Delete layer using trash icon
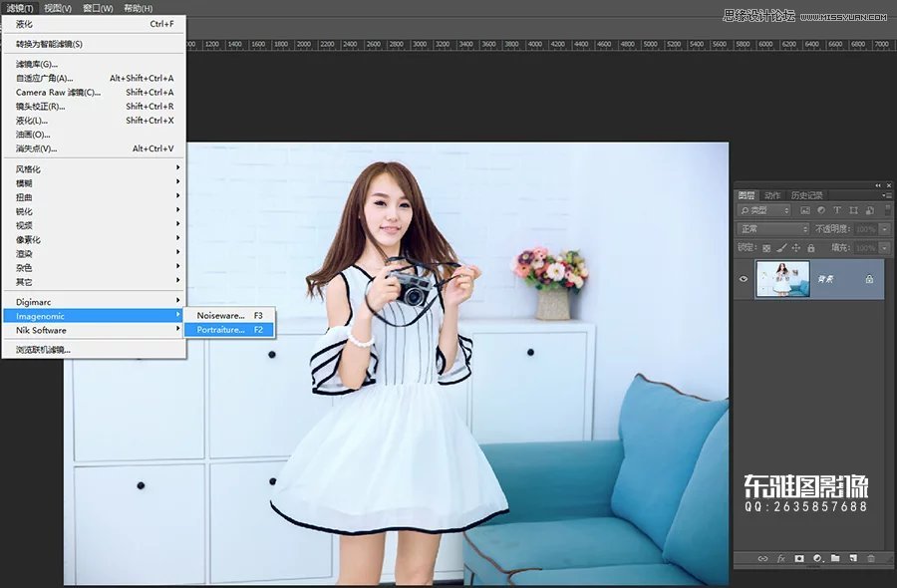This screenshot has height=588, width=897. pos(871,558)
